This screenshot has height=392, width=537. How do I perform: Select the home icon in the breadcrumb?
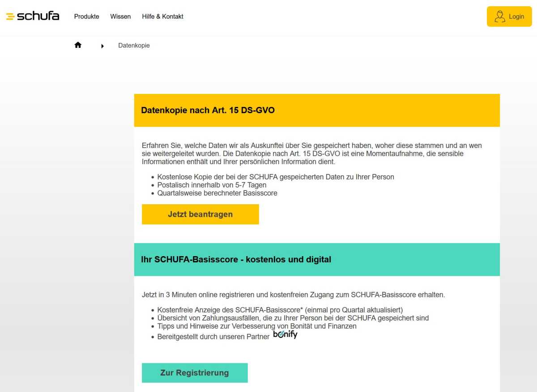[x=78, y=44]
